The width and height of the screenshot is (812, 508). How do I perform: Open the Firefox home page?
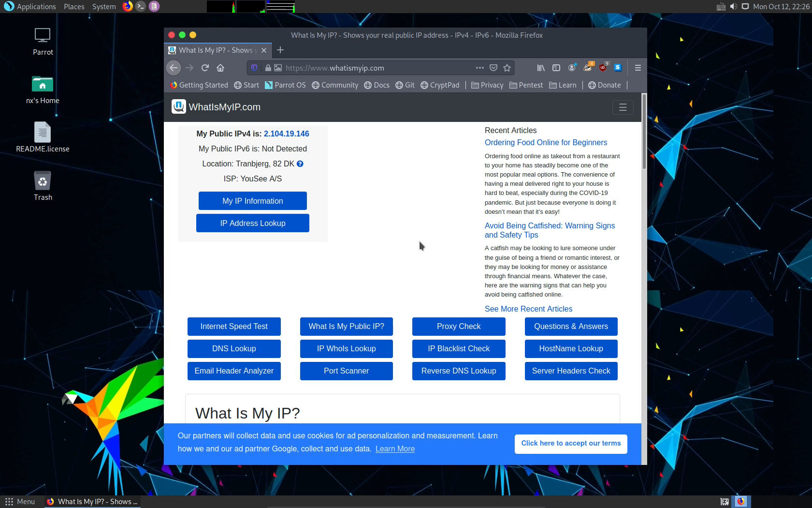tap(220, 68)
